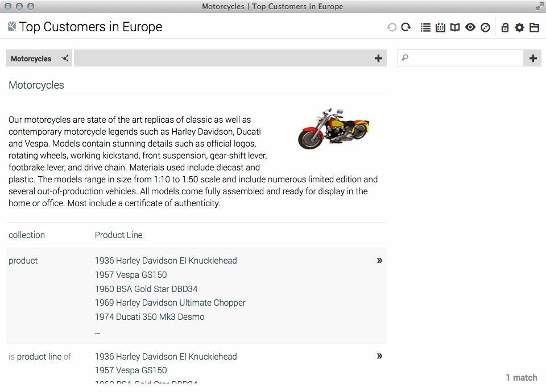This screenshot has height=392, width=546.
Task: Click the Top Customers in Europe title
Action: [90, 27]
